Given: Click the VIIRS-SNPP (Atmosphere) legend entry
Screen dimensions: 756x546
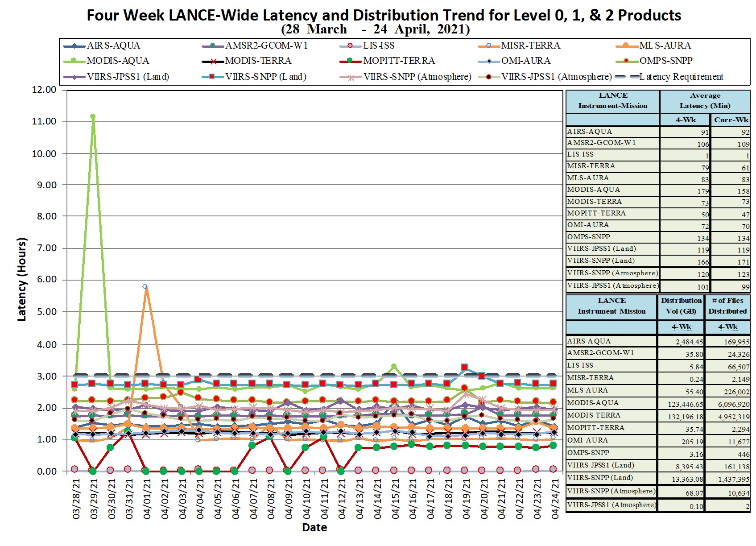Looking at the screenshot, I should point(405,77).
